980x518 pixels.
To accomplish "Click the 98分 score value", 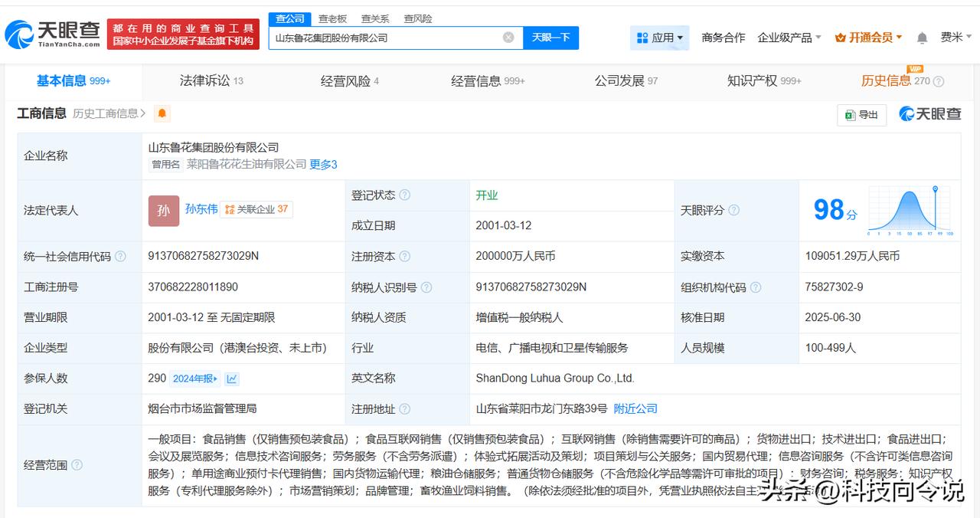I will coord(835,209).
